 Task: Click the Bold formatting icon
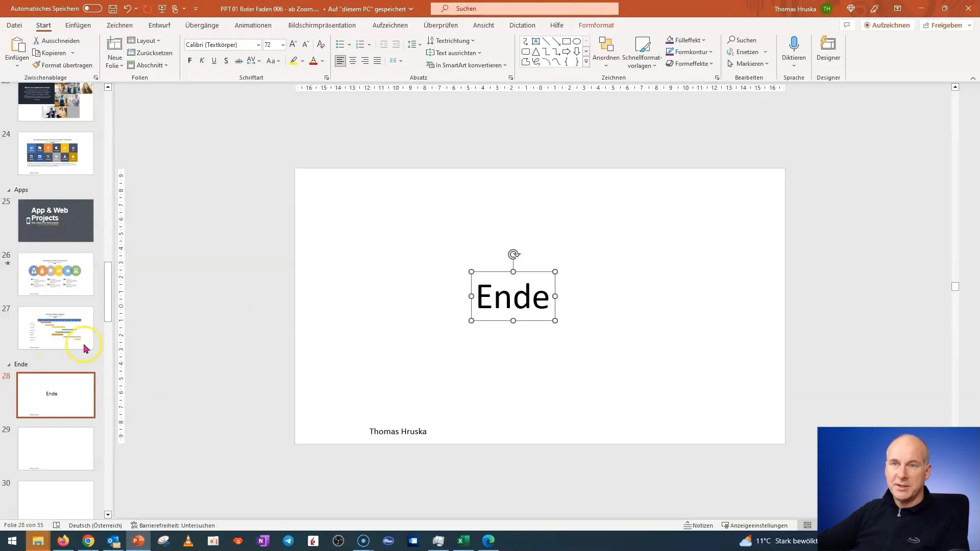[x=190, y=61]
